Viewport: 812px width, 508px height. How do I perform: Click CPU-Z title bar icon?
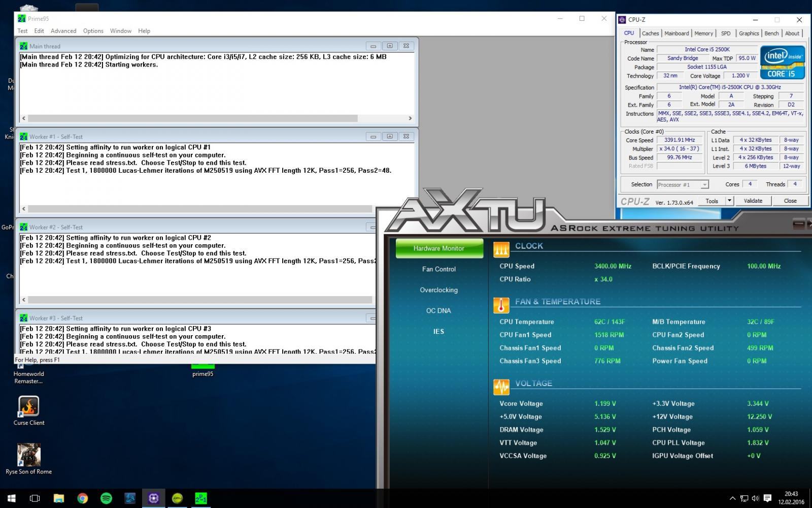(x=622, y=20)
